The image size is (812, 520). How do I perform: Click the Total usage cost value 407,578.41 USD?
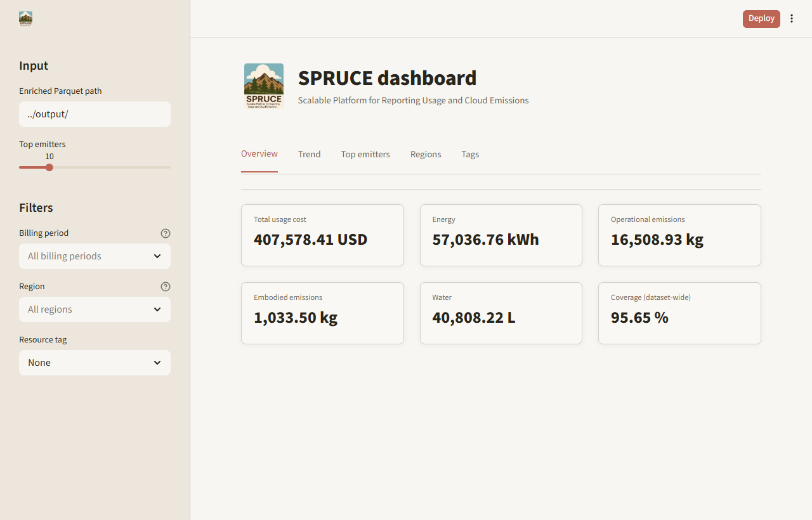coord(311,240)
